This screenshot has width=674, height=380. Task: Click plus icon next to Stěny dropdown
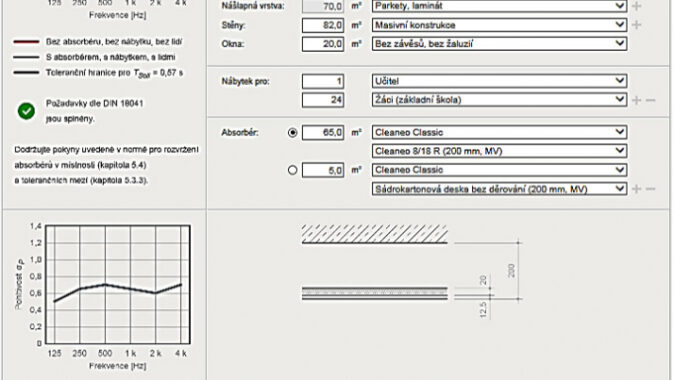[637, 25]
